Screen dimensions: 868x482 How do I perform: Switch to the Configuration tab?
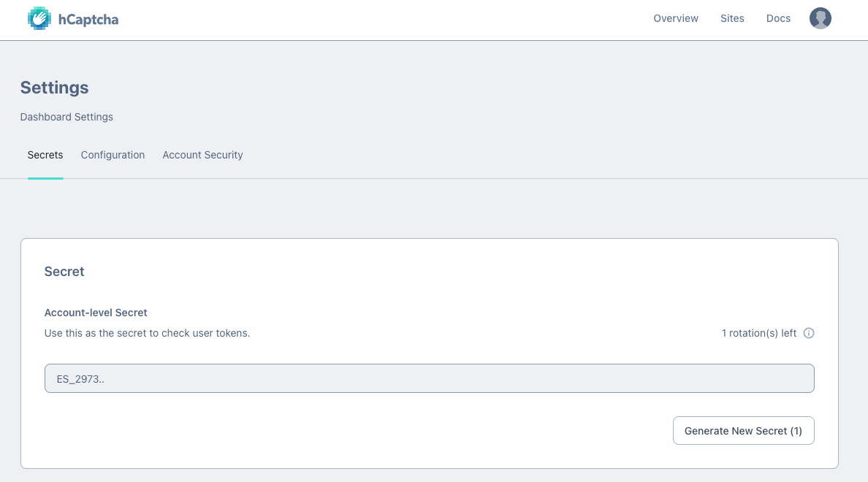(113, 155)
